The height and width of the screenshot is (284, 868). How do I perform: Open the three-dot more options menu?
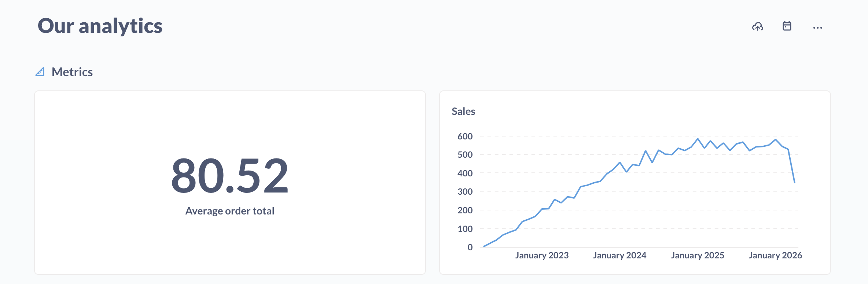(x=817, y=28)
